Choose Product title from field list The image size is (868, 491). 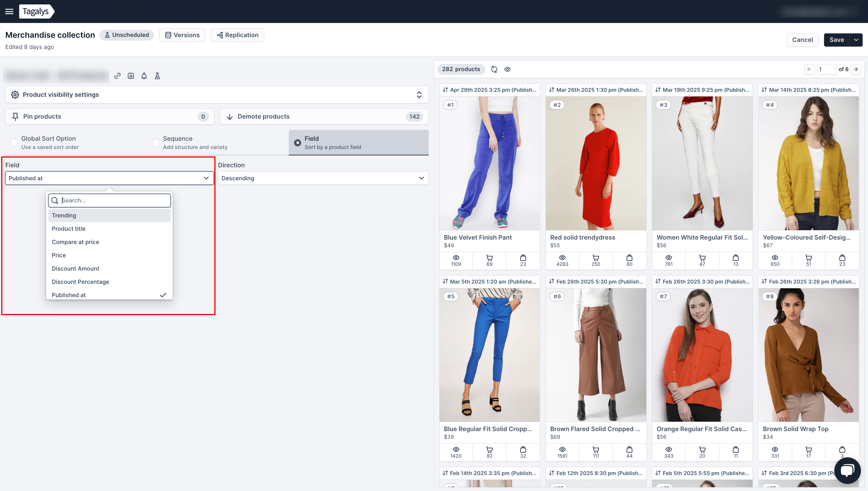tap(109, 229)
